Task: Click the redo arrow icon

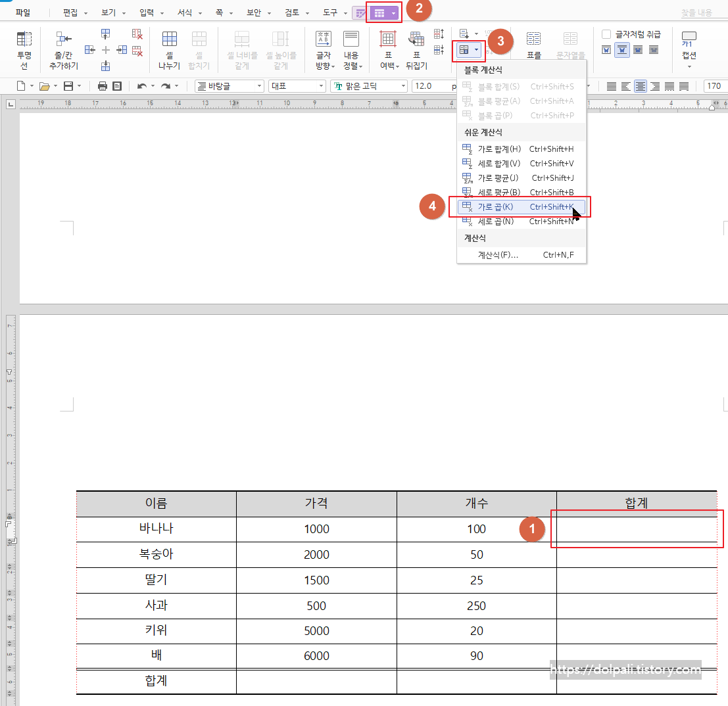Action: click(x=166, y=86)
